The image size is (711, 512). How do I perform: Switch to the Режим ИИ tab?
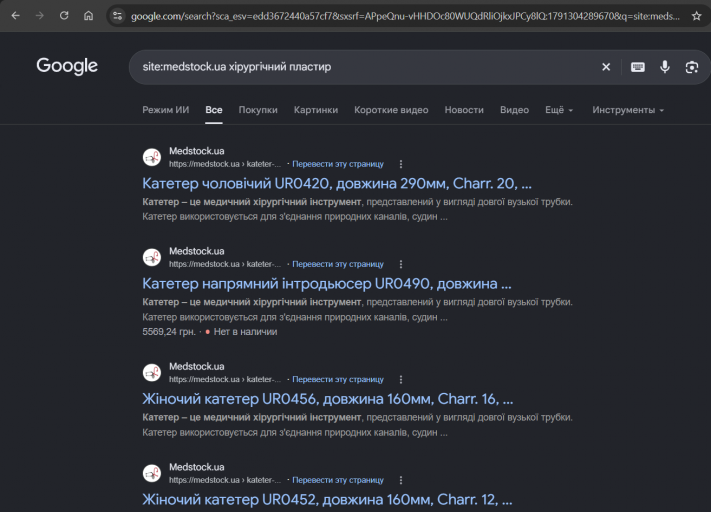166,110
